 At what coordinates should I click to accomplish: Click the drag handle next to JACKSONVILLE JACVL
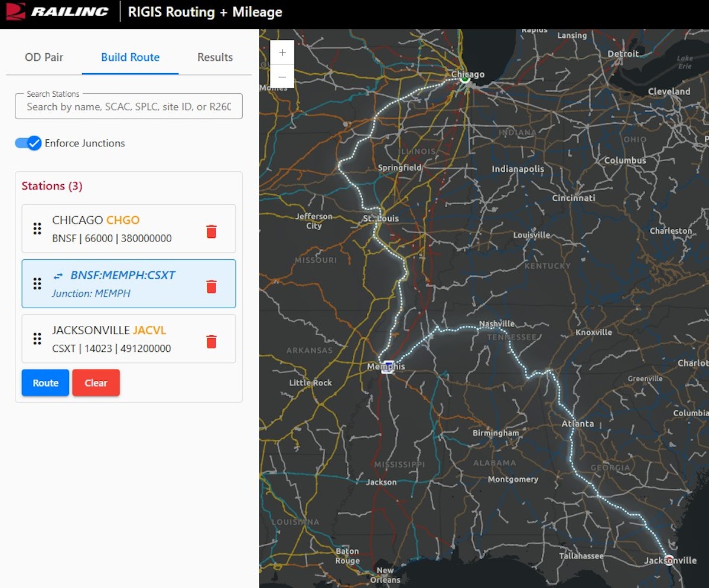(37, 338)
